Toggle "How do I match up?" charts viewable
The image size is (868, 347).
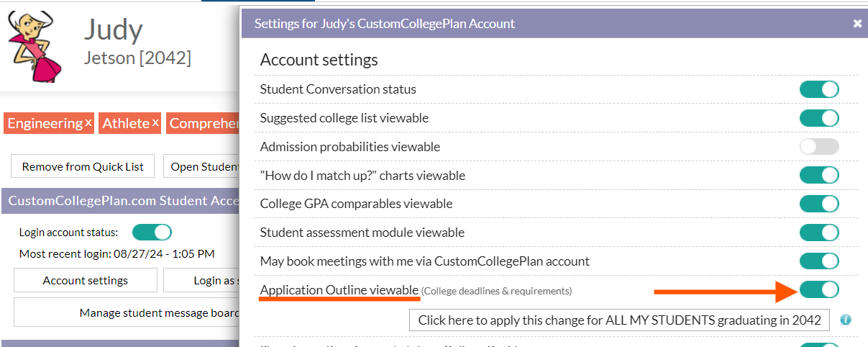coord(819,175)
